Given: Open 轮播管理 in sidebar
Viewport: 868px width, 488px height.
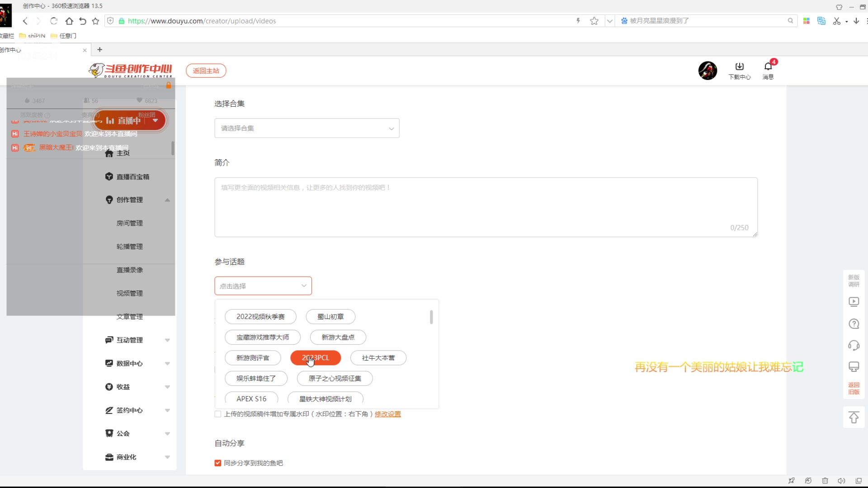Looking at the screenshot, I should [x=130, y=247].
